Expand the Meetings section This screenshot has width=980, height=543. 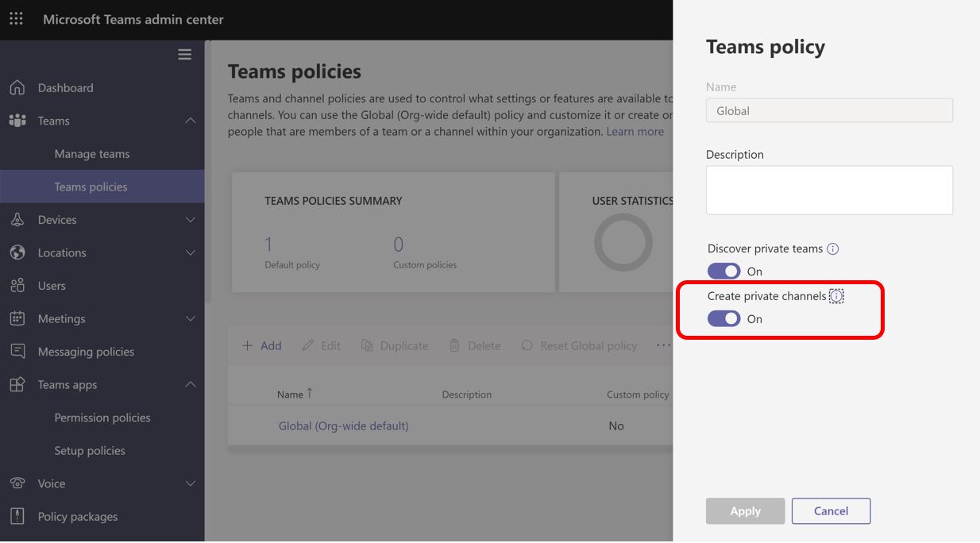pos(64,318)
